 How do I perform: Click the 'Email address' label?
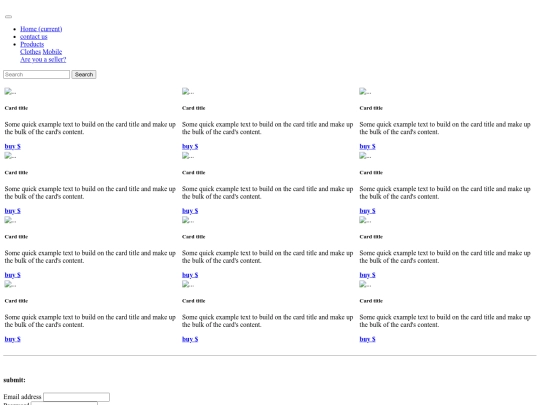(22, 397)
